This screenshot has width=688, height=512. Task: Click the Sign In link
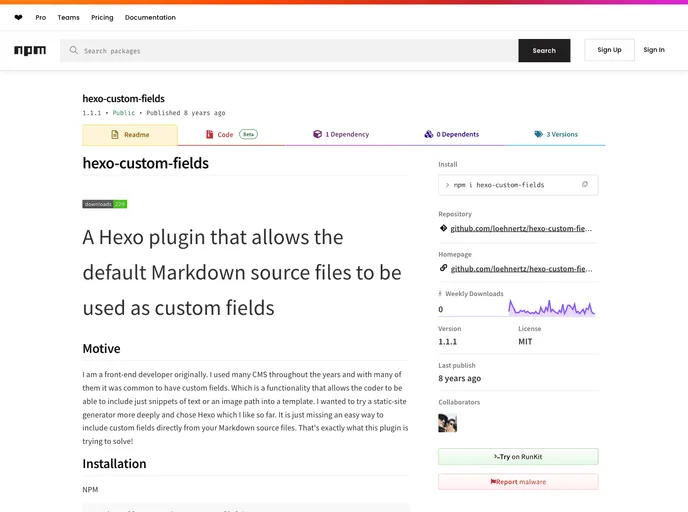(x=654, y=50)
